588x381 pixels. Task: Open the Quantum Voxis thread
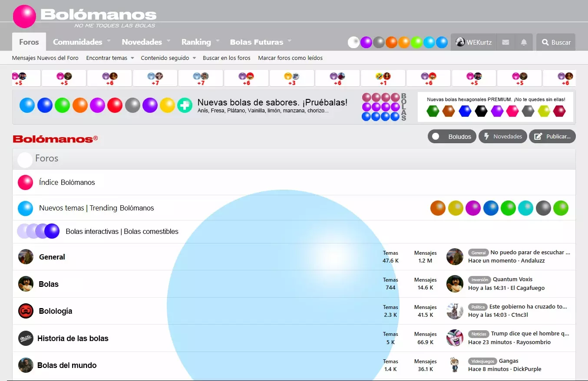[512, 279]
